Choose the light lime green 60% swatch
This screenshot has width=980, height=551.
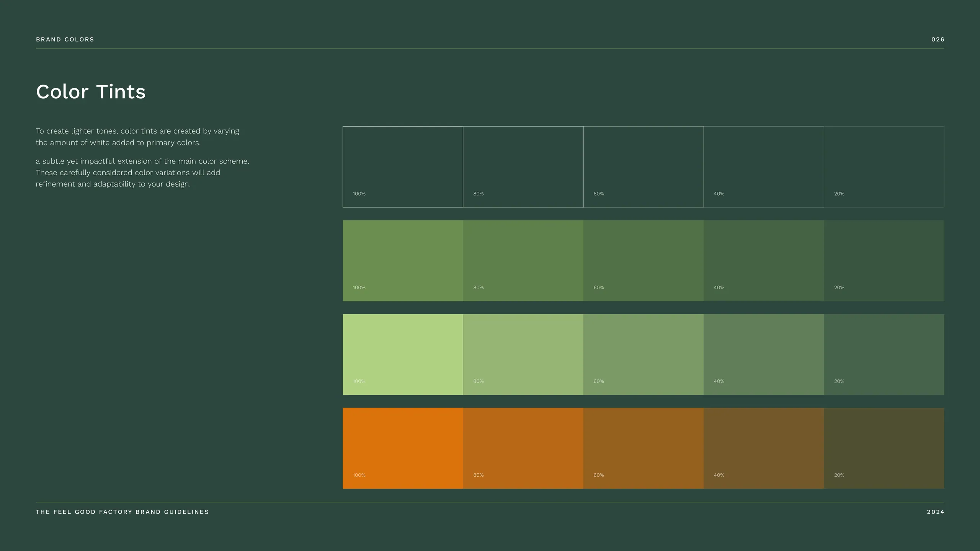coord(644,354)
